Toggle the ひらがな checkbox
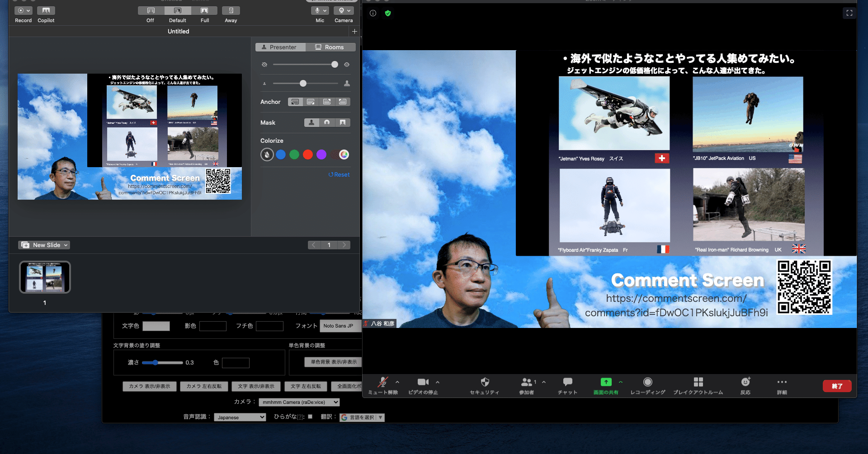Image resolution: width=868 pixels, height=454 pixels. tap(310, 417)
